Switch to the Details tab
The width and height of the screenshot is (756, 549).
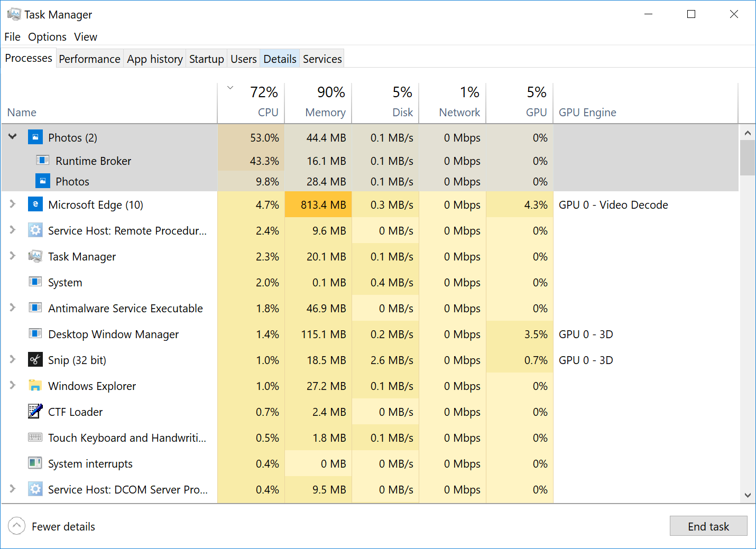point(280,59)
